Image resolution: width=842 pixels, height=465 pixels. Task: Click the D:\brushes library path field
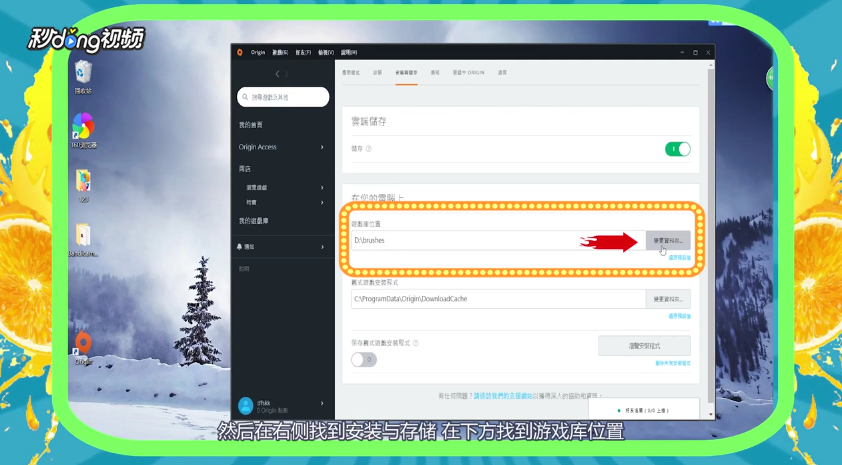click(498, 241)
